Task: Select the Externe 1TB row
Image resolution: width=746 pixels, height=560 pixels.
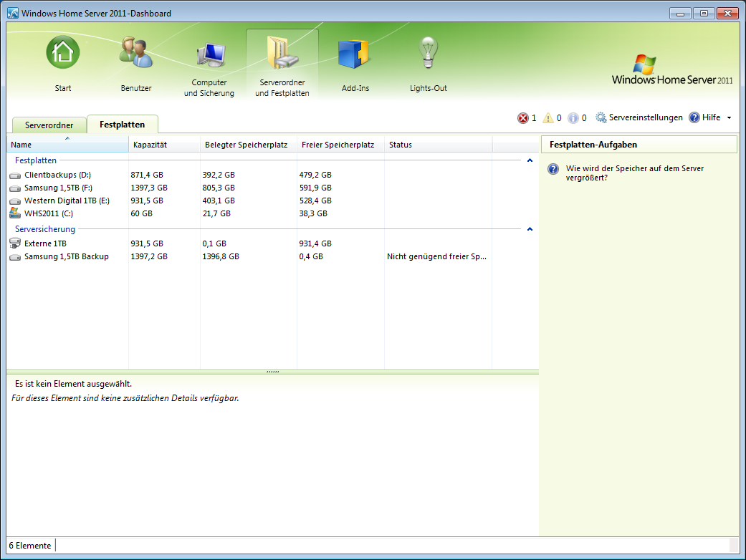Action: (x=272, y=243)
